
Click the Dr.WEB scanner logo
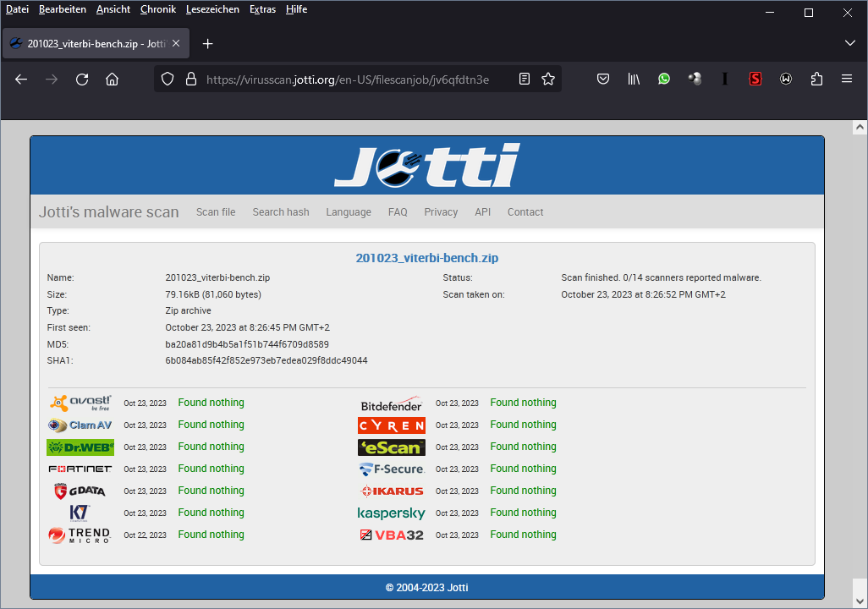80,447
